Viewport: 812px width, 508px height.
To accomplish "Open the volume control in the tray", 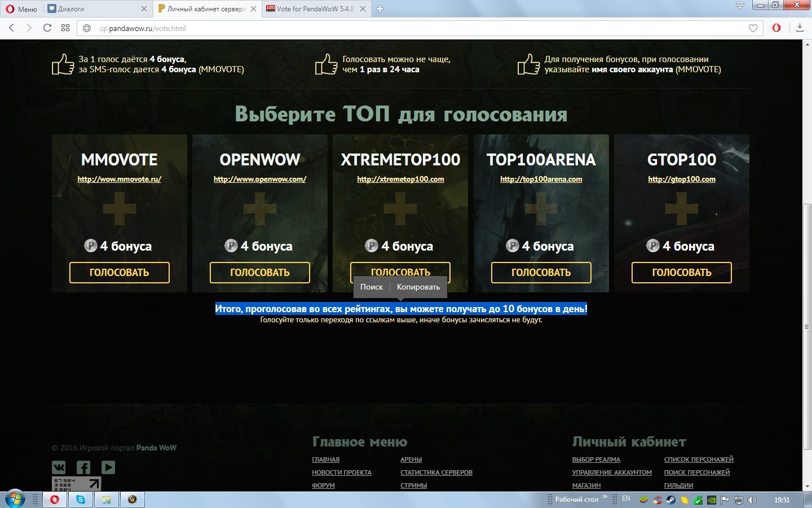I will coord(752,500).
